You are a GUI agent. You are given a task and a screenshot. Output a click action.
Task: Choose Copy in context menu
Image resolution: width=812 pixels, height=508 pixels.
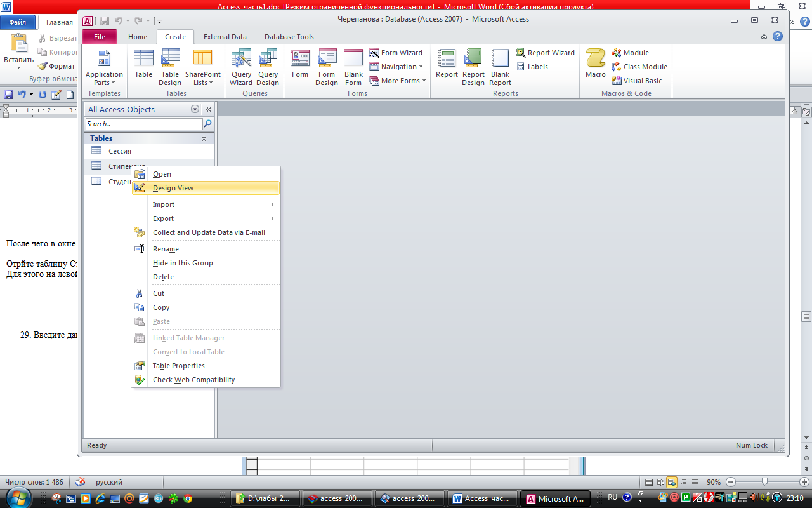pyautogui.click(x=206, y=307)
